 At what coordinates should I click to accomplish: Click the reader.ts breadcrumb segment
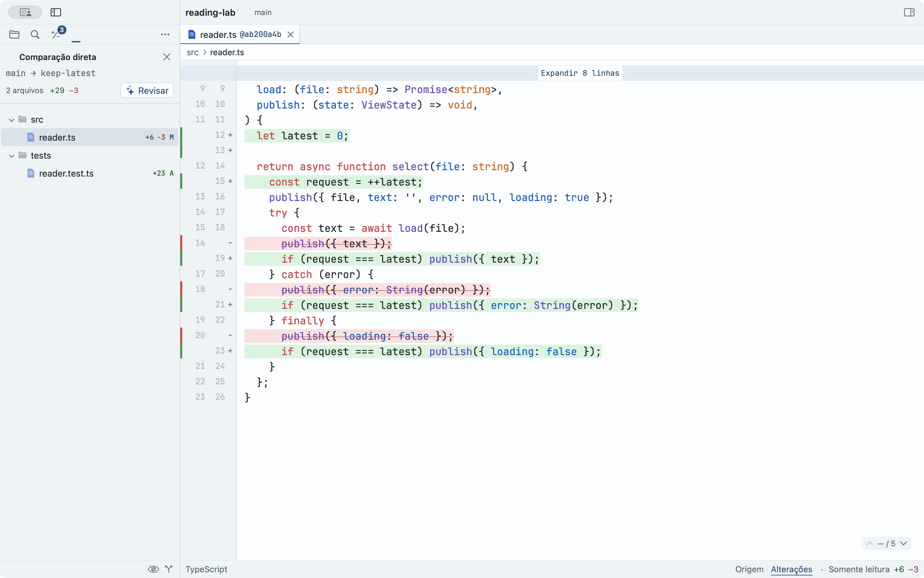coord(227,52)
